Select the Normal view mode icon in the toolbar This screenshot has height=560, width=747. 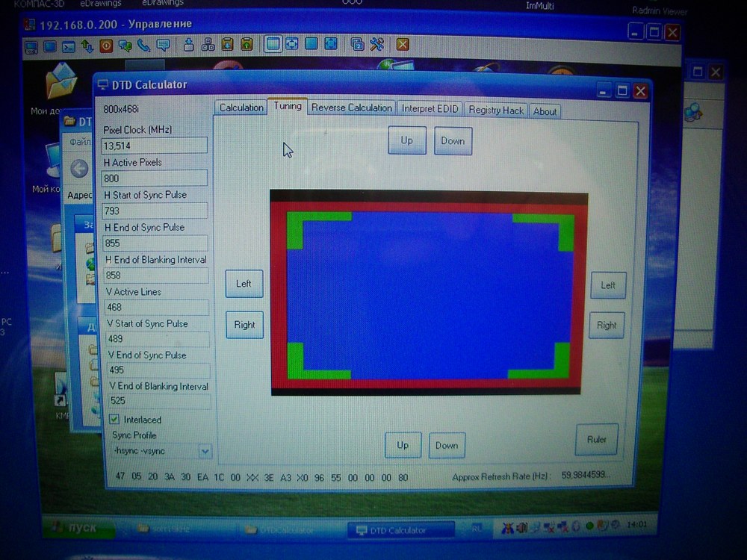coord(273,45)
